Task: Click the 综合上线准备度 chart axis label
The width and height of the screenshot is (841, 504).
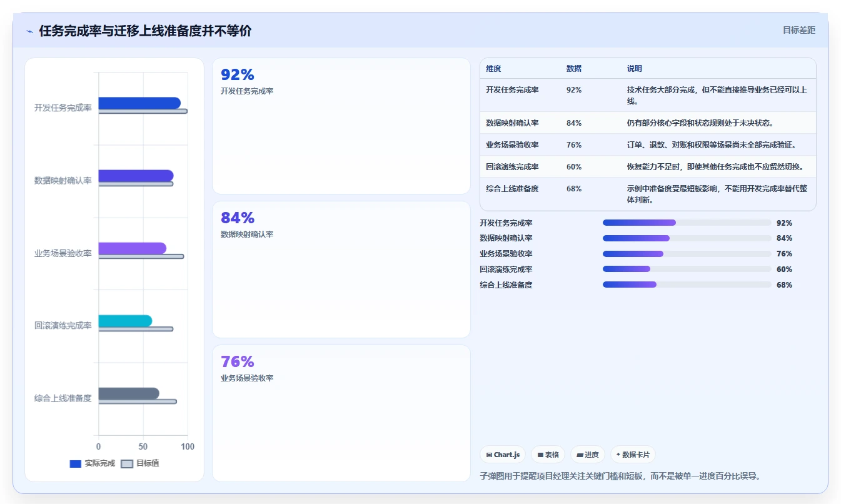Action: (63, 398)
